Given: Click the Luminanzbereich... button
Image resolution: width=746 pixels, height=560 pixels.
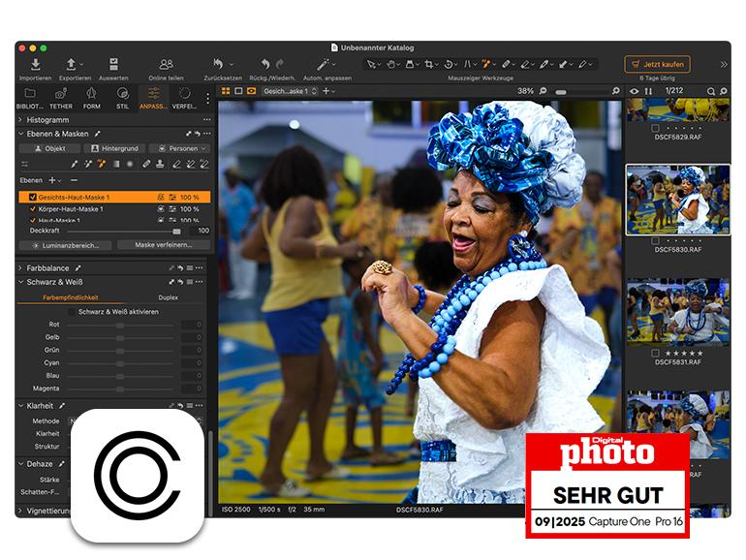Looking at the screenshot, I should tap(65, 245).
